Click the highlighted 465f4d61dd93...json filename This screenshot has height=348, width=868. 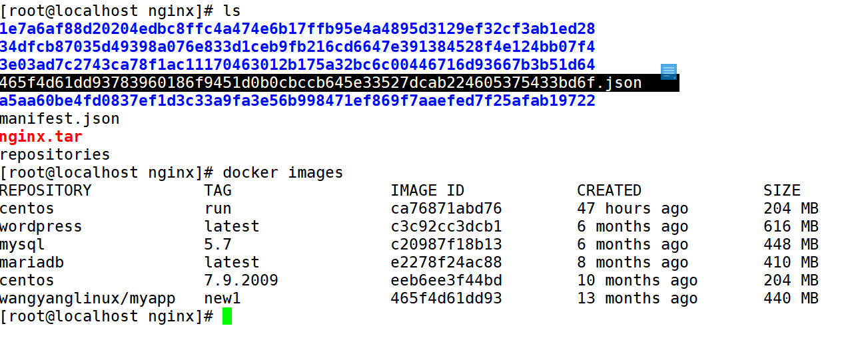tap(320, 83)
